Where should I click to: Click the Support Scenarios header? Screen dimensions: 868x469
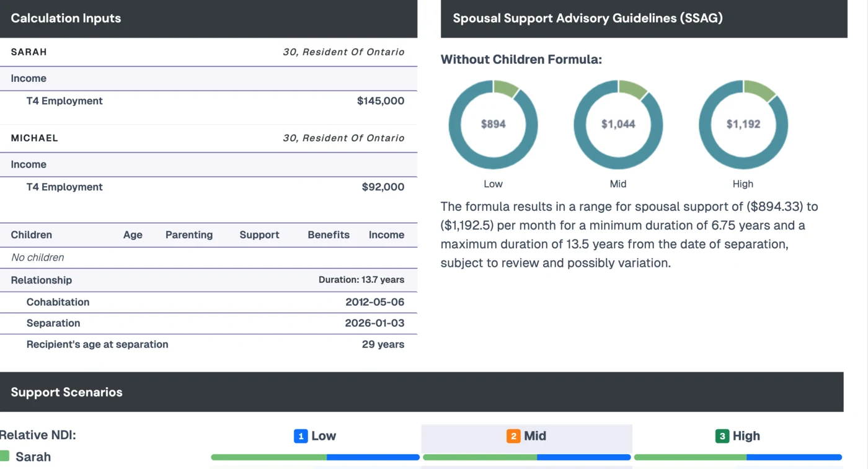point(422,392)
